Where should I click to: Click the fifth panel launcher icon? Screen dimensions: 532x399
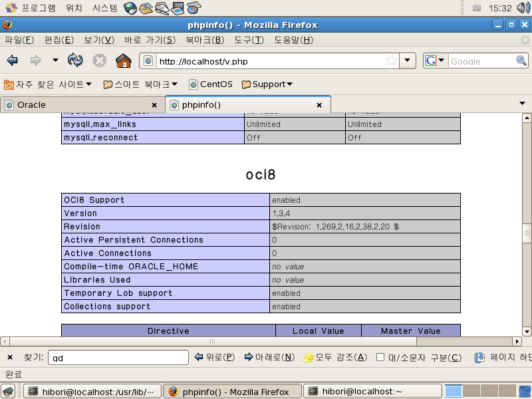click(194, 8)
